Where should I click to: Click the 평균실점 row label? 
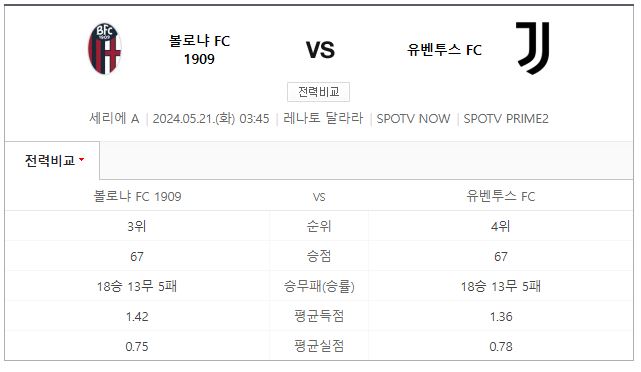(319, 346)
